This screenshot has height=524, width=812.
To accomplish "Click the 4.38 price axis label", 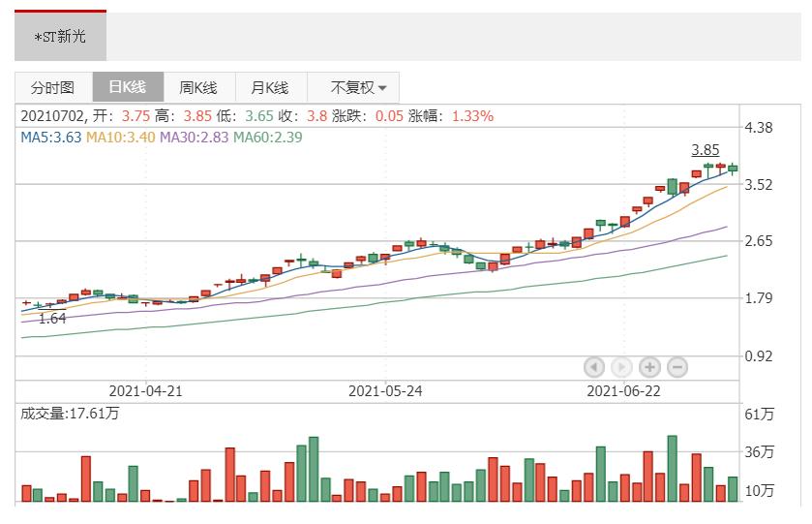I will [x=758, y=128].
